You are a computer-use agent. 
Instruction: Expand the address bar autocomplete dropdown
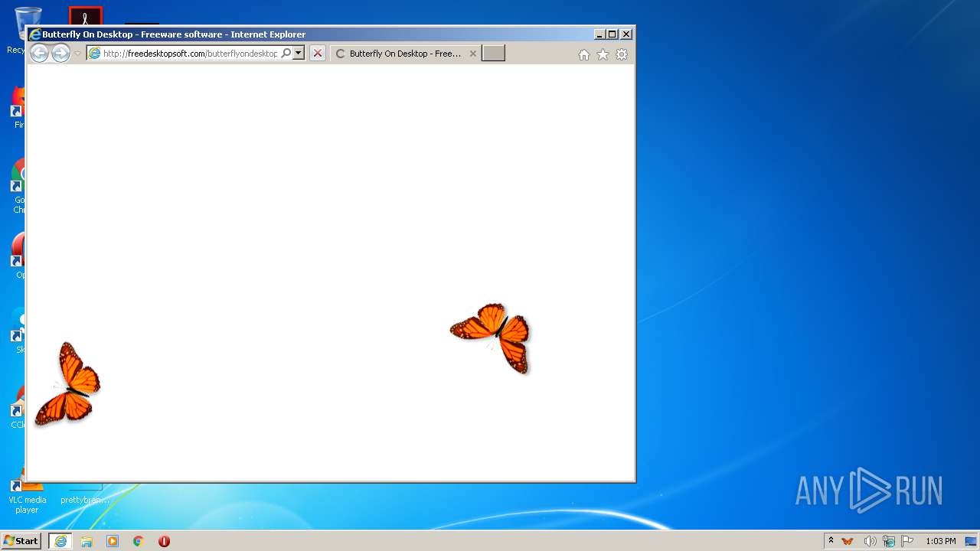click(x=299, y=53)
